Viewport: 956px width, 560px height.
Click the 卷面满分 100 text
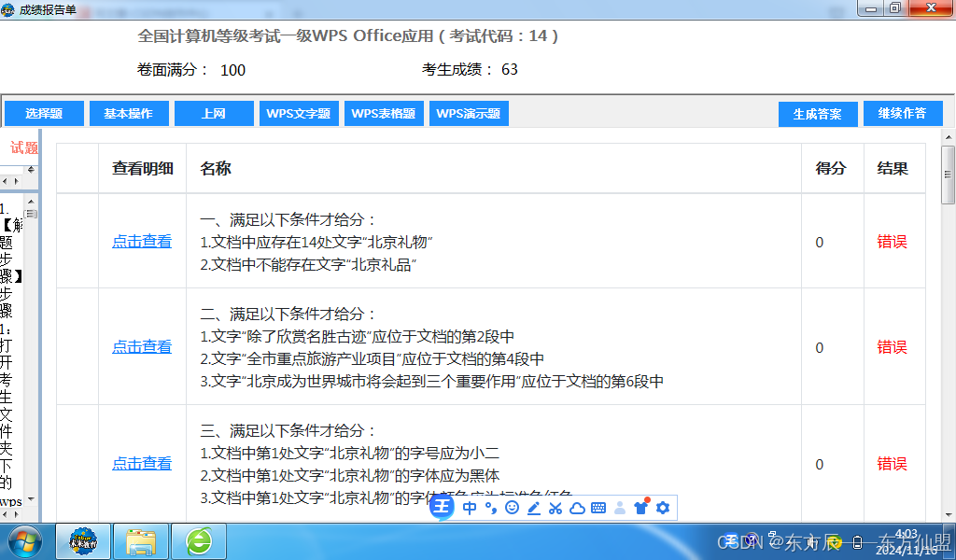pyautogui.click(x=191, y=70)
